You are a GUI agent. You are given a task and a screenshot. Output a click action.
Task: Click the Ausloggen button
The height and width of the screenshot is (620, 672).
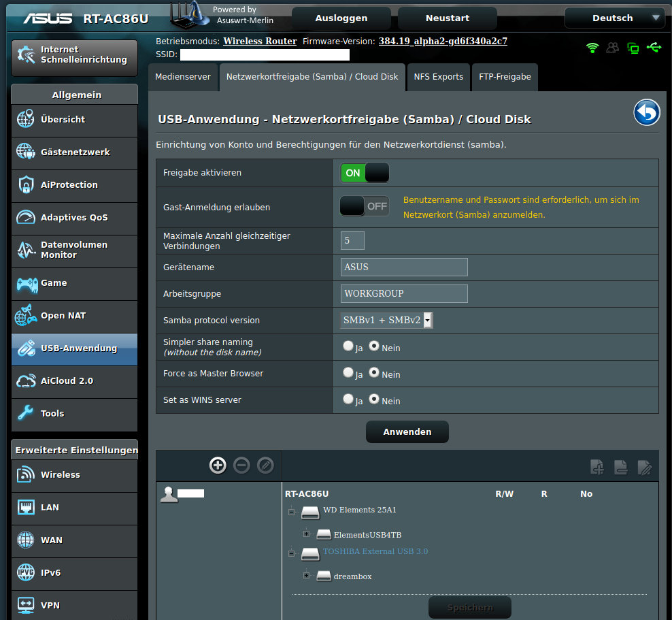click(x=341, y=18)
